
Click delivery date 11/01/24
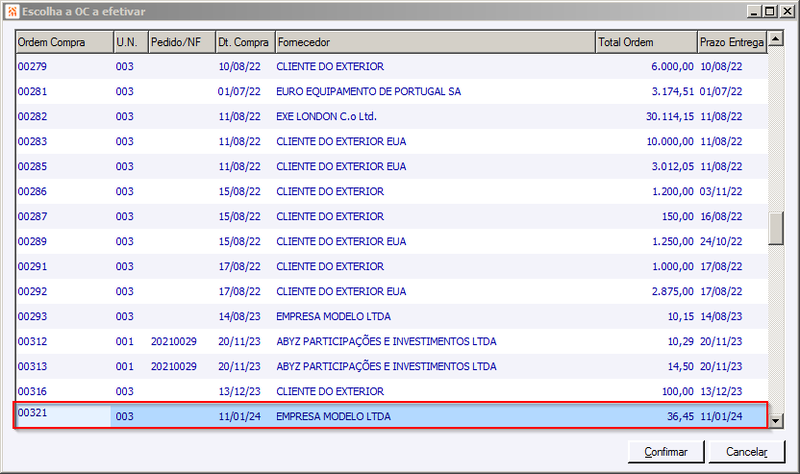(x=721, y=416)
